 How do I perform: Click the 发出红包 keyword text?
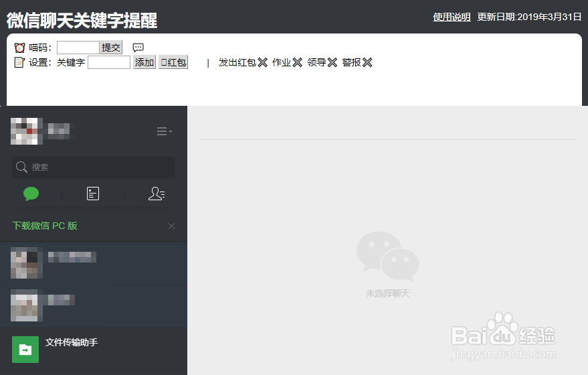pos(237,62)
